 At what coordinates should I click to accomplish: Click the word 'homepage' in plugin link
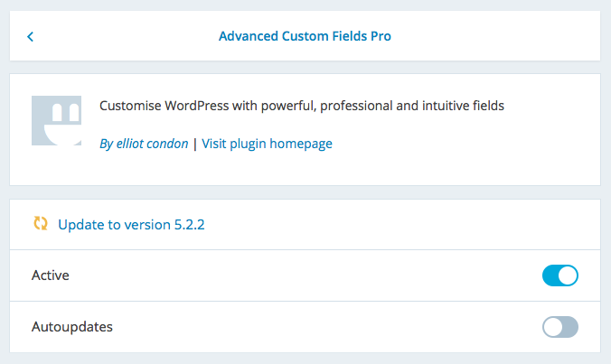(x=301, y=144)
